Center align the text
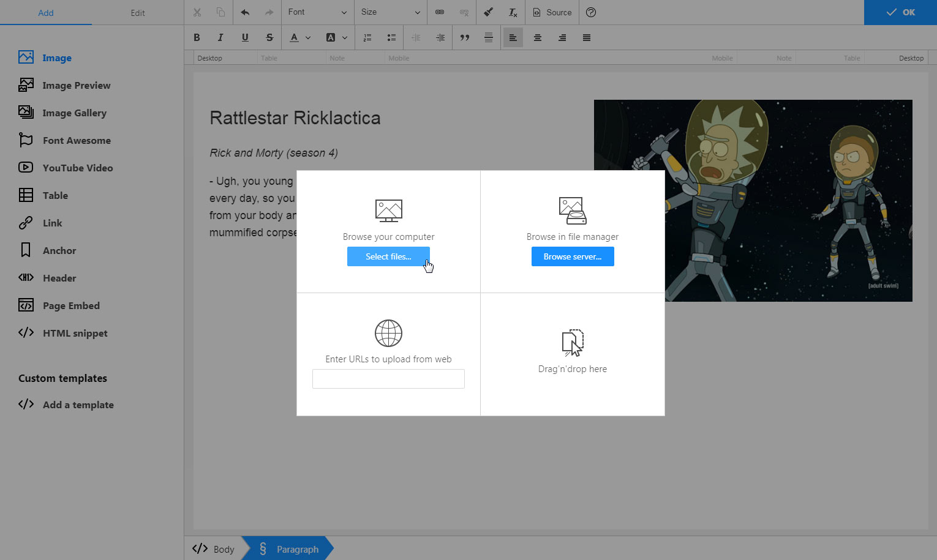The image size is (937, 560). pyautogui.click(x=538, y=37)
